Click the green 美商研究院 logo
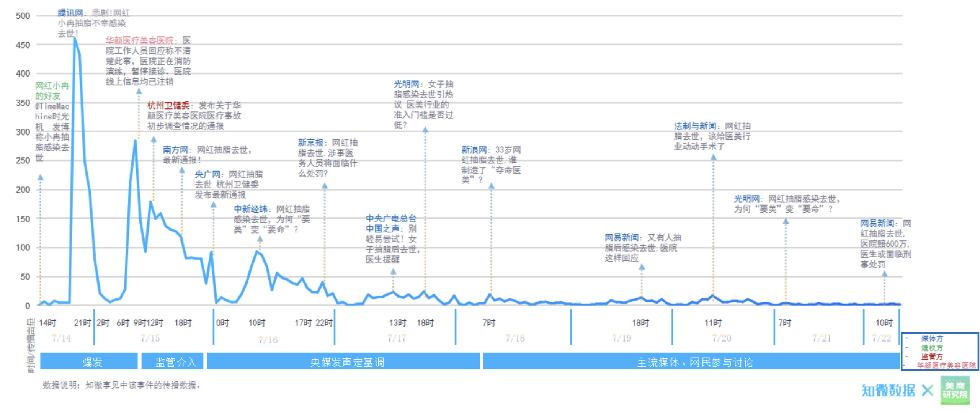 [x=955, y=390]
